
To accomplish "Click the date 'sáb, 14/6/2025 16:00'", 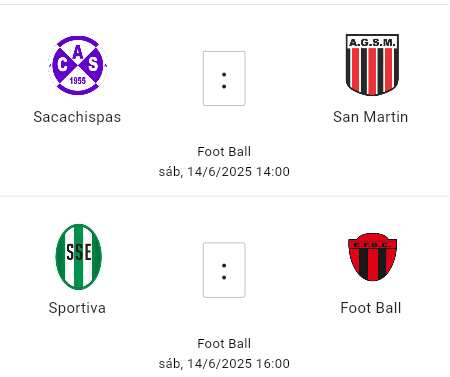I will tap(224, 364).
